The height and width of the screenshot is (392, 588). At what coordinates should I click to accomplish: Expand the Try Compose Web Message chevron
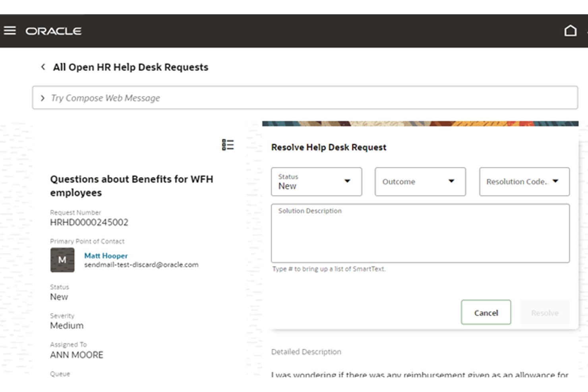43,98
